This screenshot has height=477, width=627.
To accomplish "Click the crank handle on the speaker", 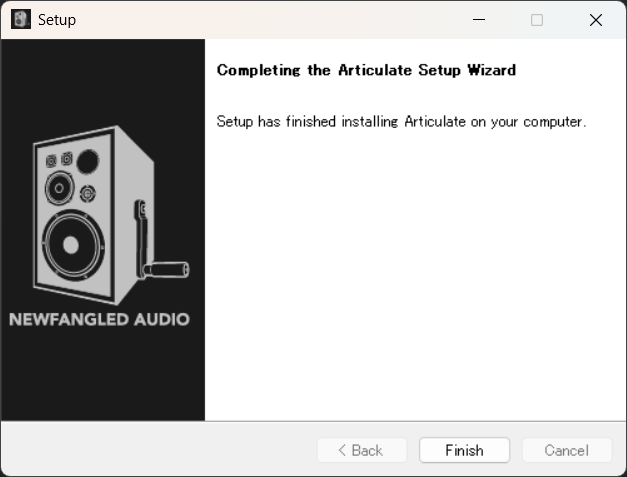I will (x=167, y=268).
